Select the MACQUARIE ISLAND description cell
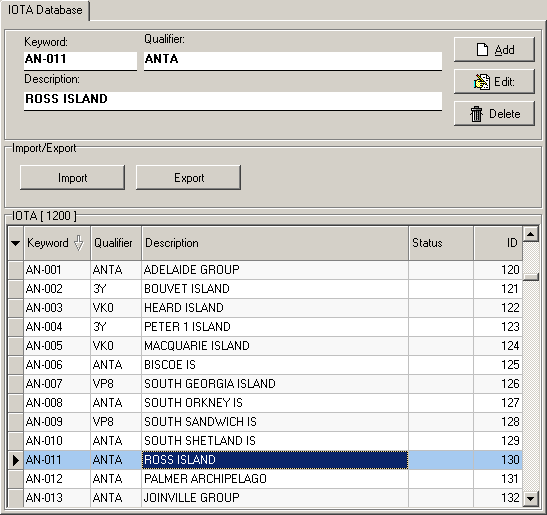This screenshot has width=547, height=515. pyautogui.click(x=275, y=346)
